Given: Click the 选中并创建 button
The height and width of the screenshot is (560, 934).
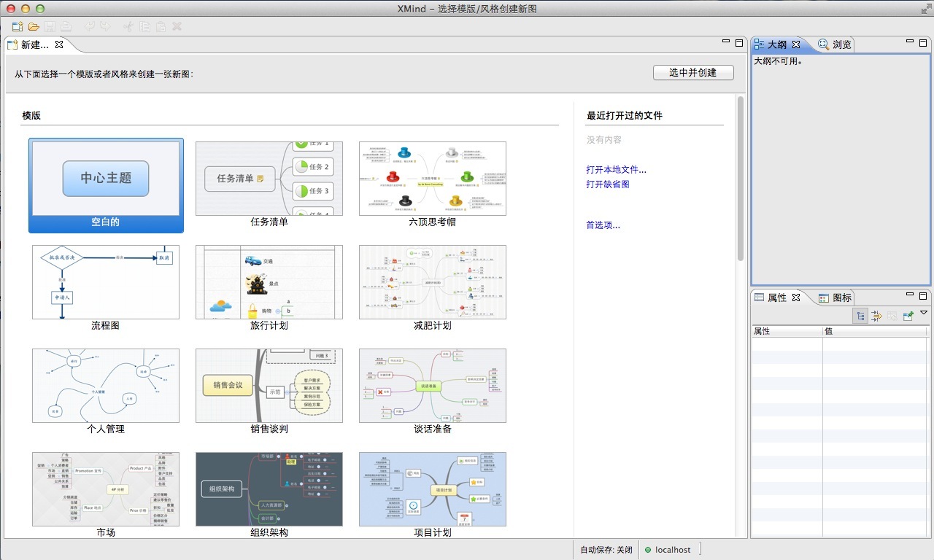Looking at the screenshot, I should (693, 73).
